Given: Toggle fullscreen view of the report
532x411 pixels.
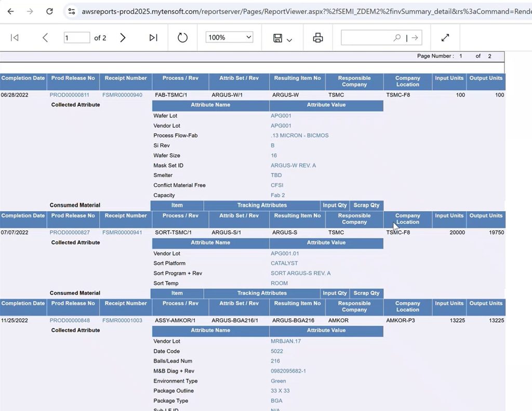Looking at the screenshot, I should (445, 37).
